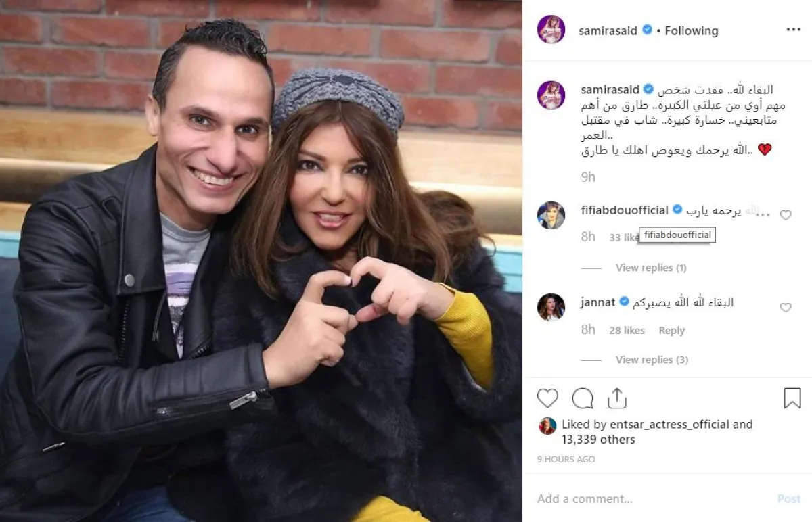This screenshot has height=522, width=812.
Task: Open fifiabdouofficial's avatar
Action: tap(551, 215)
